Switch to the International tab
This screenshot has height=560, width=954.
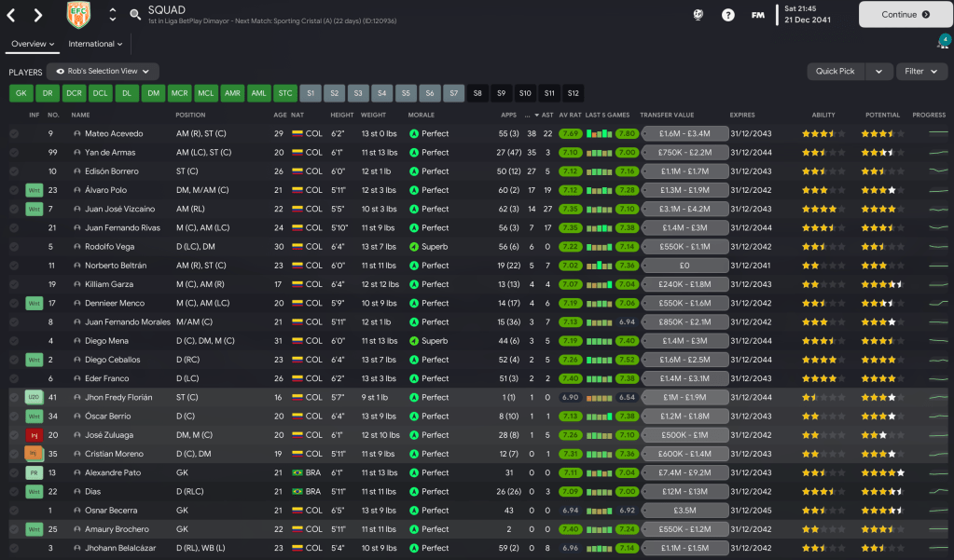pyautogui.click(x=95, y=44)
